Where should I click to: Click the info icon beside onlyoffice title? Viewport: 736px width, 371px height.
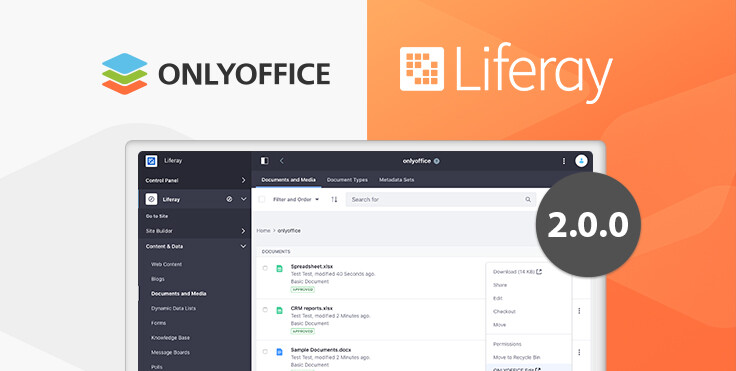437,161
